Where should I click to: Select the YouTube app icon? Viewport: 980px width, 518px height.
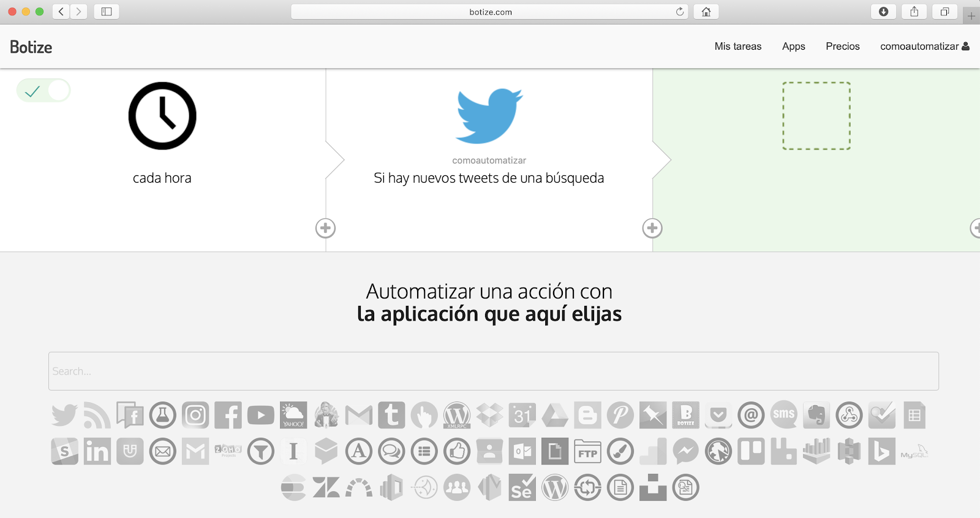point(261,415)
